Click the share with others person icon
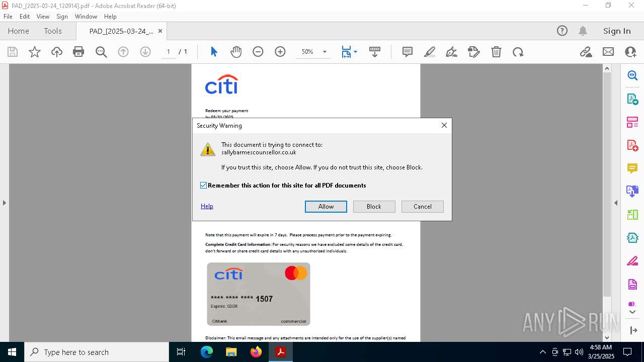Screen dimensions: 644x362 pyautogui.click(x=630, y=52)
